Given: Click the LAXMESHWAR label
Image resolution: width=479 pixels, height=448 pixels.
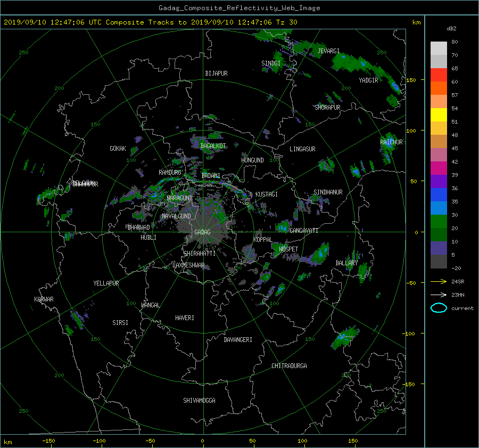Looking at the screenshot, I should coord(188,265).
